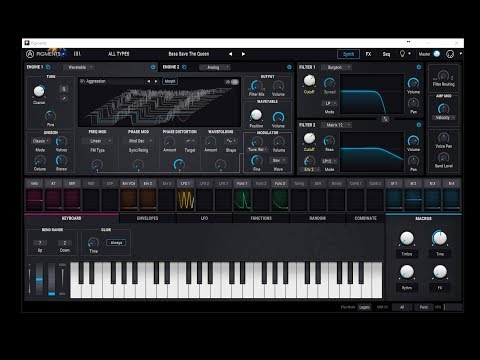Screen dimensions: 480x360
Task: Open the Random tab
Action: tap(317, 218)
